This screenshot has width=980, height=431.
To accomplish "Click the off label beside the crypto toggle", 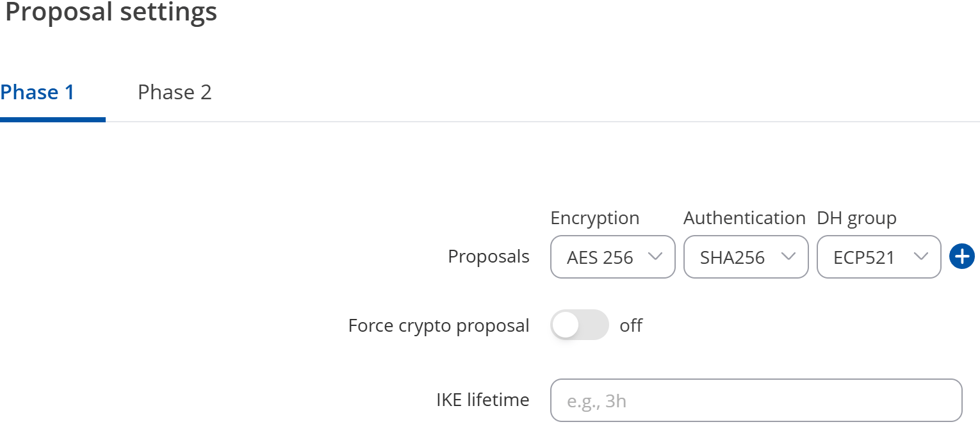I will pos(630,325).
